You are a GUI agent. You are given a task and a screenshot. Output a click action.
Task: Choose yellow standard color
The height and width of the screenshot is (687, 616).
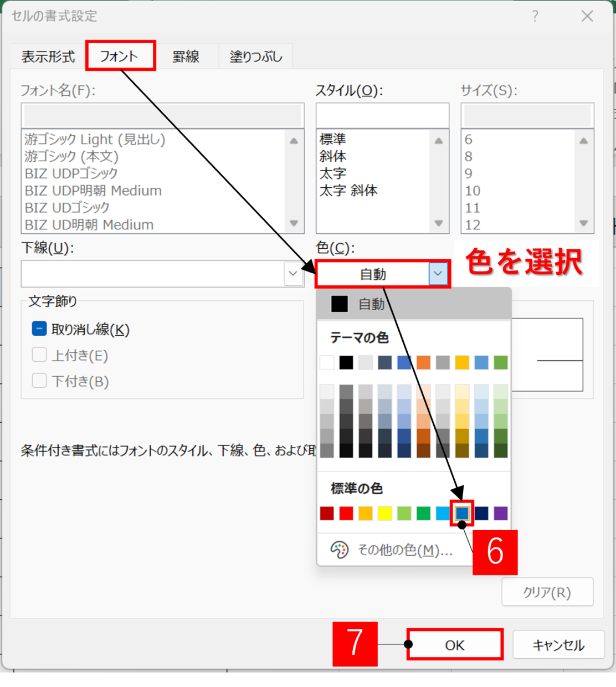pos(385,513)
